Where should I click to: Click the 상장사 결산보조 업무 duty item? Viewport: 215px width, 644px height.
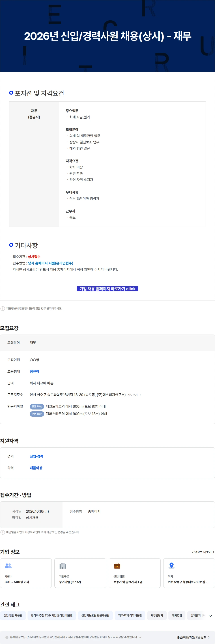[x=84, y=142]
